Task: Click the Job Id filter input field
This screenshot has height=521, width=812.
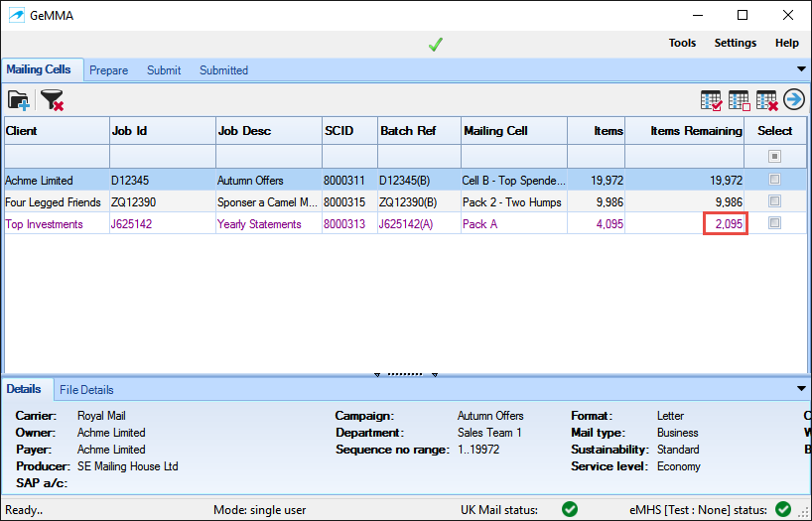Action: click(163, 156)
